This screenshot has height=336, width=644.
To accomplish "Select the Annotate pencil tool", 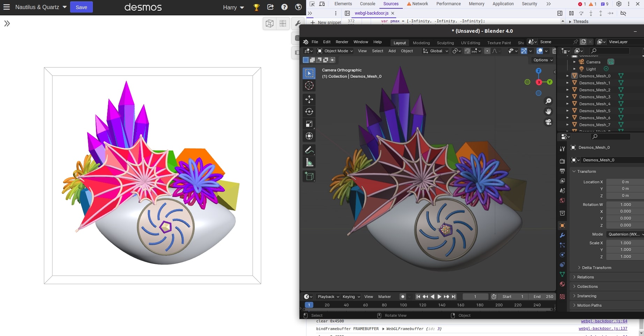I will click(309, 150).
